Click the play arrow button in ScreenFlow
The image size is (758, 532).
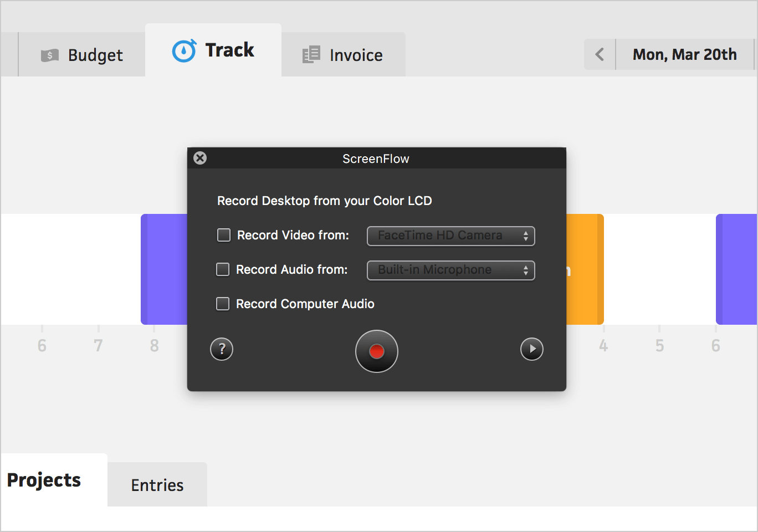pyautogui.click(x=532, y=349)
